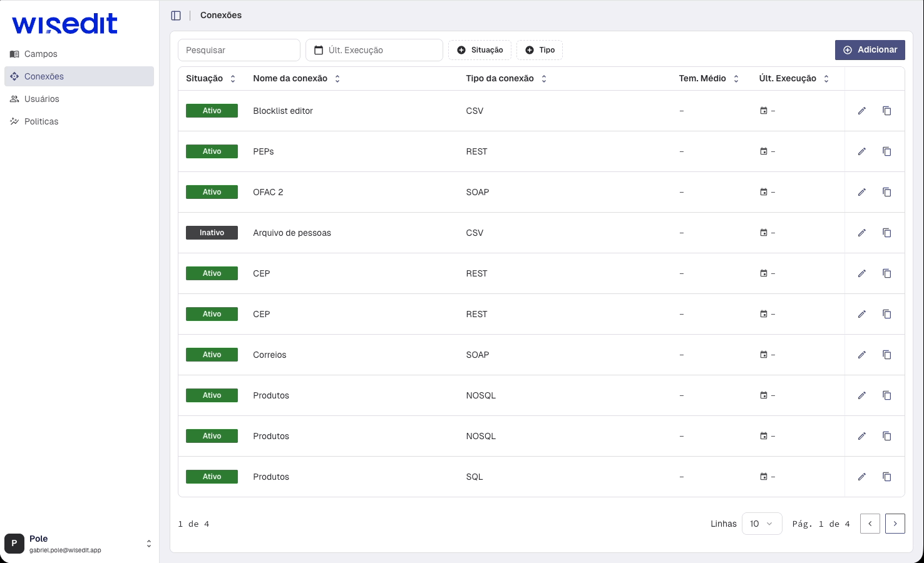
Task: Open the Situação filter
Action: pyautogui.click(x=480, y=50)
